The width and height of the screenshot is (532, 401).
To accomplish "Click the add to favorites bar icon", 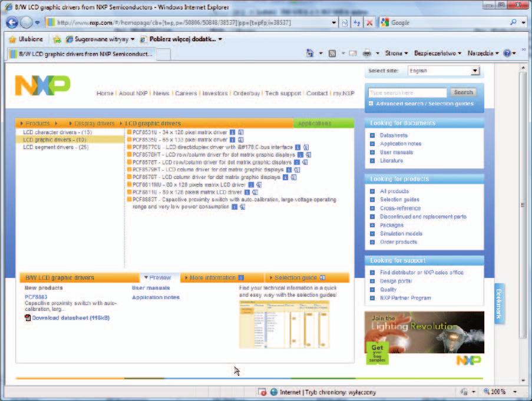I will coord(57,39).
